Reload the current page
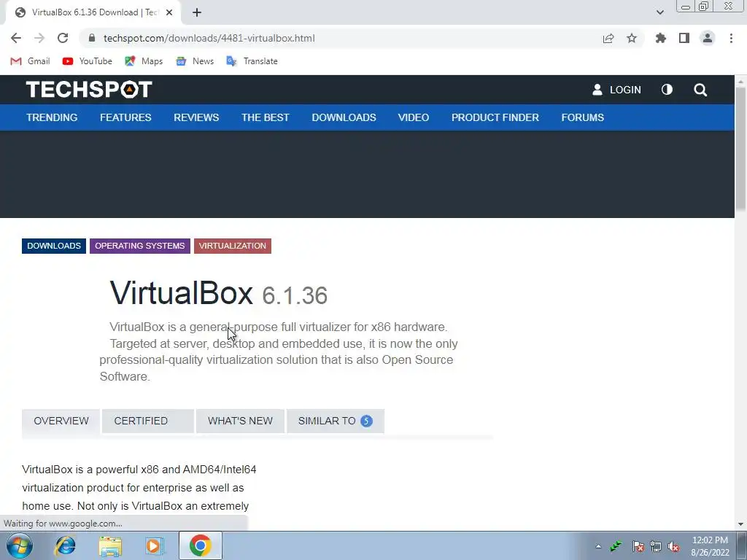 pyautogui.click(x=63, y=38)
